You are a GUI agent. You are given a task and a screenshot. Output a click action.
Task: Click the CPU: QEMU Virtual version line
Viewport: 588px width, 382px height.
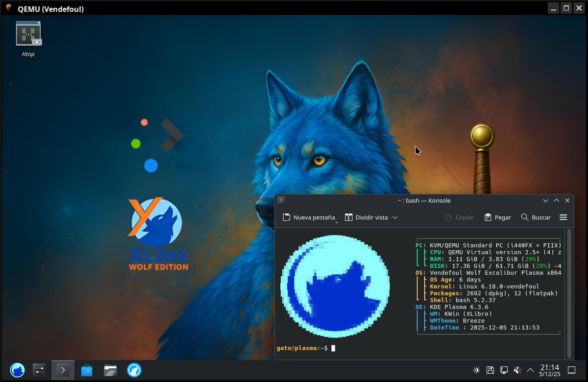click(495, 252)
